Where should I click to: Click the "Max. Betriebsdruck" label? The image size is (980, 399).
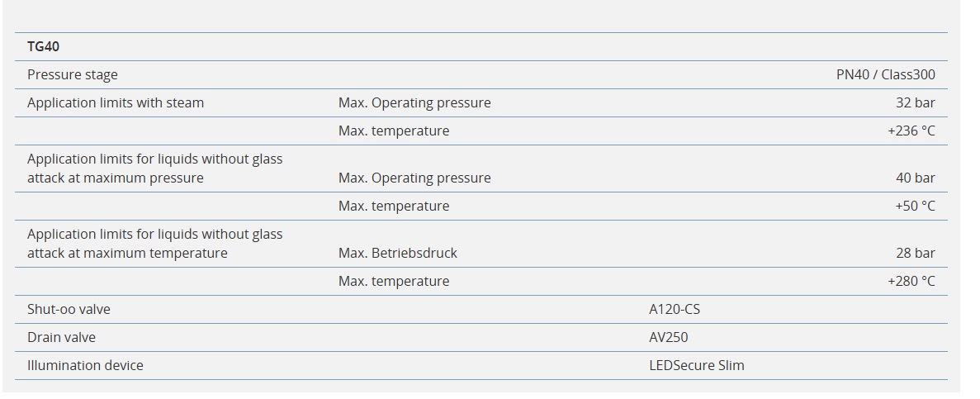[397, 253]
